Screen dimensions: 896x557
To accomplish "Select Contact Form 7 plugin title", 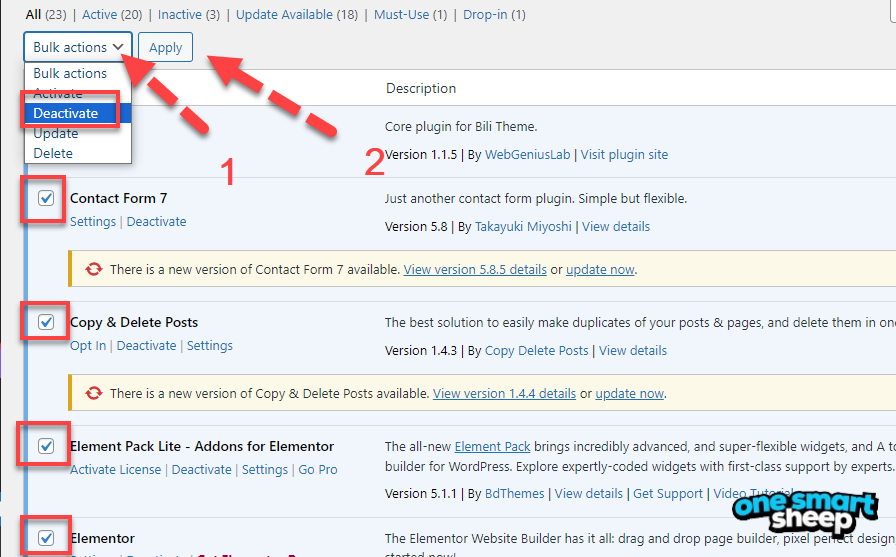I will 118,198.
